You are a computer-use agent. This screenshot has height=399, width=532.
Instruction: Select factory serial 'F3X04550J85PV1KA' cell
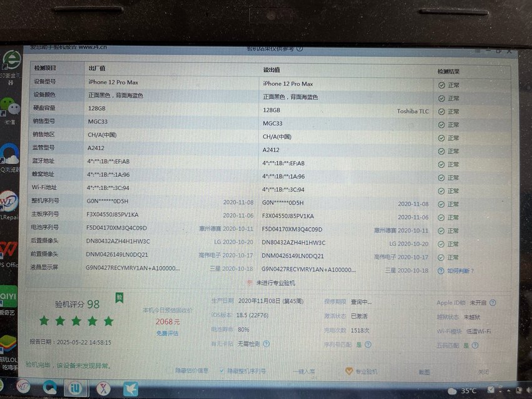click(112, 215)
